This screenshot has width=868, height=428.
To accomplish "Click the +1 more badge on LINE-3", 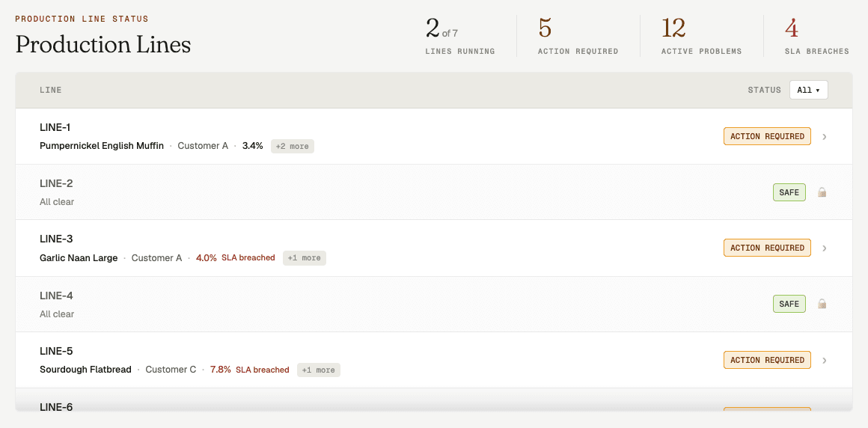I will (x=305, y=258).
